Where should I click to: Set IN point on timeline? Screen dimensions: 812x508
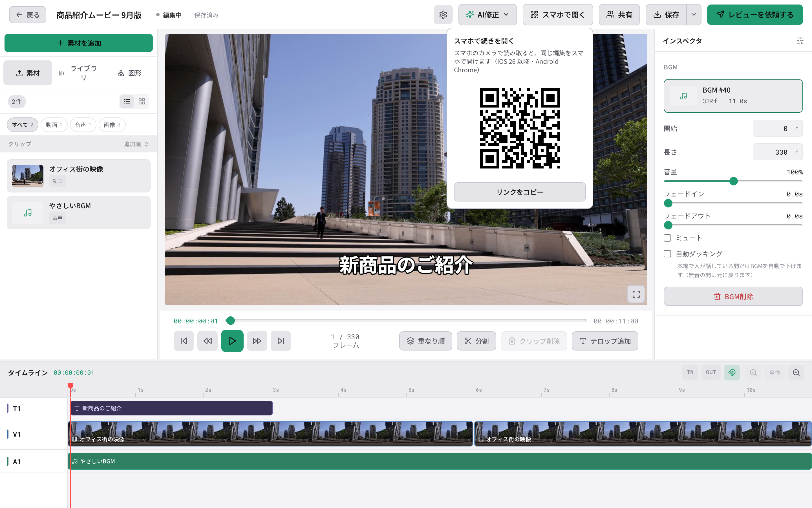coord(690,373)
